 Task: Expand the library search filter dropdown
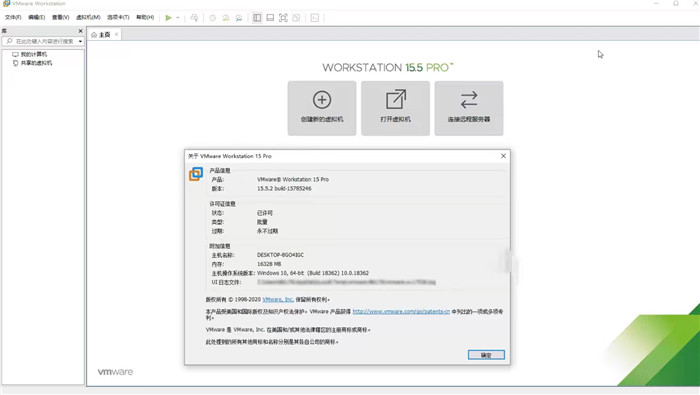pyautogui.click(x=80, y=42)
